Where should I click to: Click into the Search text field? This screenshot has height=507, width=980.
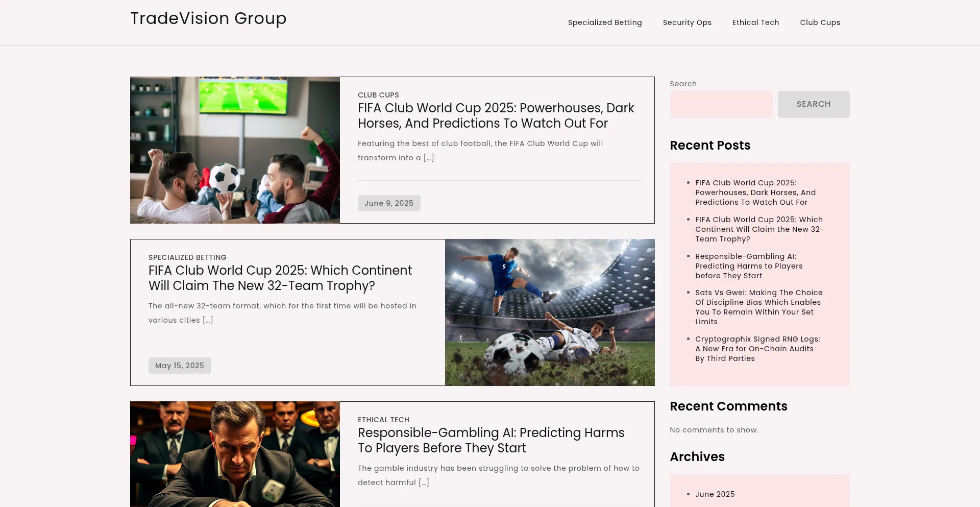click(x=721, y=104)
